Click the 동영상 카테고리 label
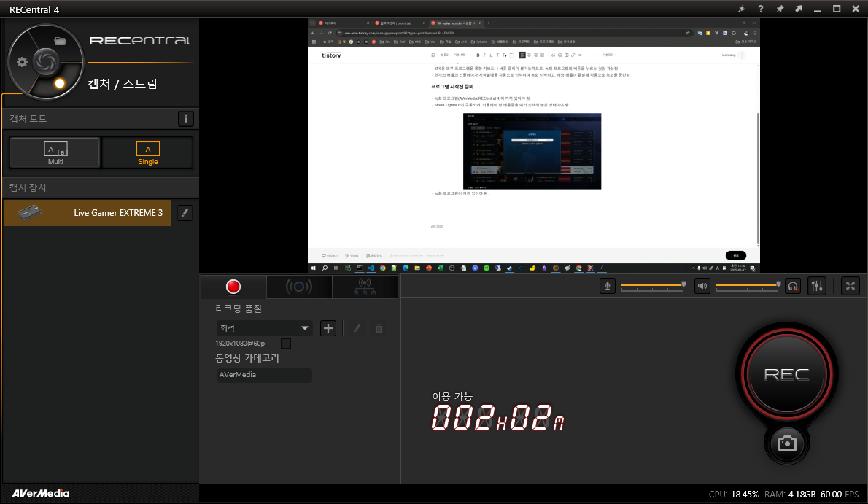This screenshot has width=868, height=504. coord(247,358)
